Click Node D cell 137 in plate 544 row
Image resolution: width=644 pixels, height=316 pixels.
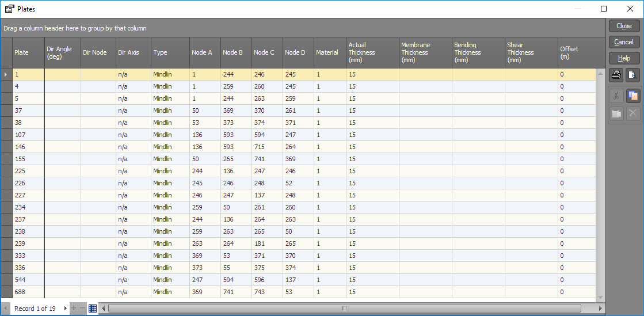coord(298,280)
